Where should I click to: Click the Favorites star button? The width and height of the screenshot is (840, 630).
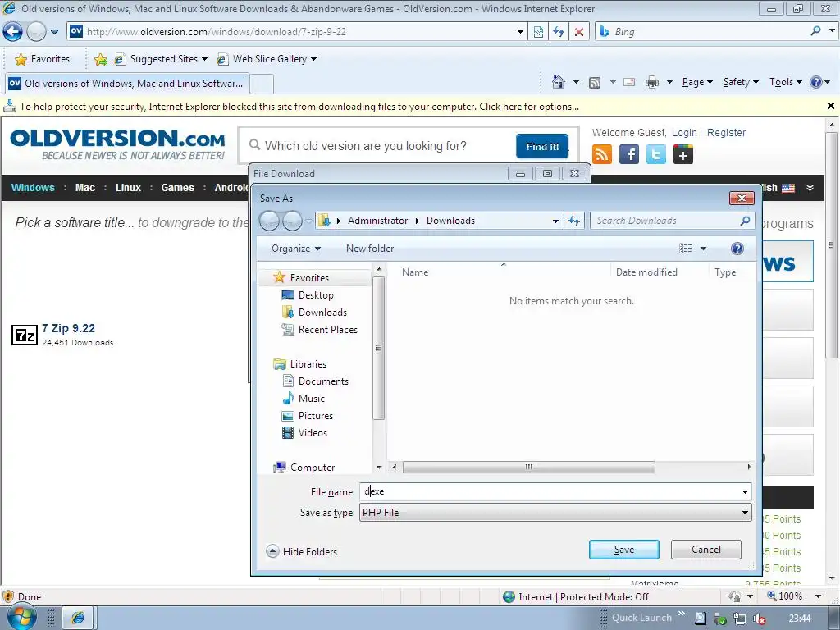(x=43, y=59)
